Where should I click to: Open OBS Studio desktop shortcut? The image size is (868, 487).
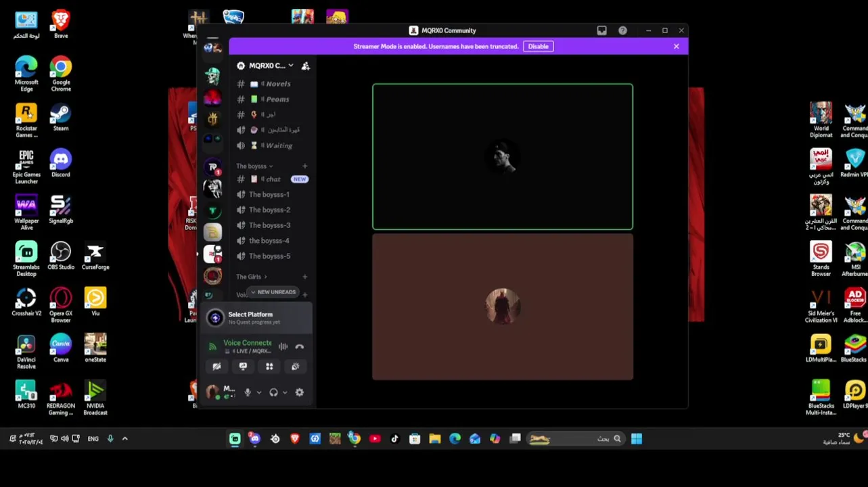point(61,256)
